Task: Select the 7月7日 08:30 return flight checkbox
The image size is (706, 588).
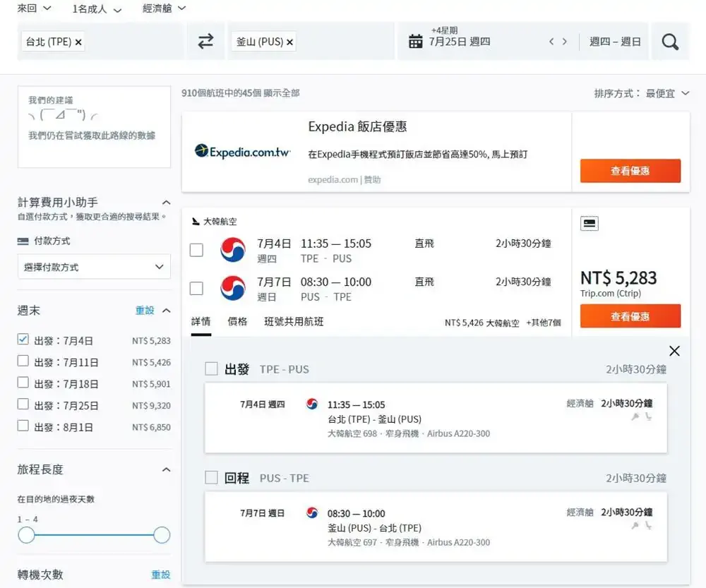Action: point(196,288)
